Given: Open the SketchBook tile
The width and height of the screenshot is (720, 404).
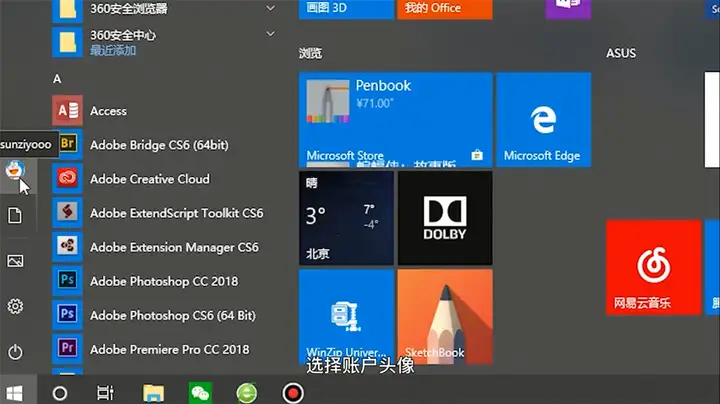Looking at the screenshot, I should point(445,317).
